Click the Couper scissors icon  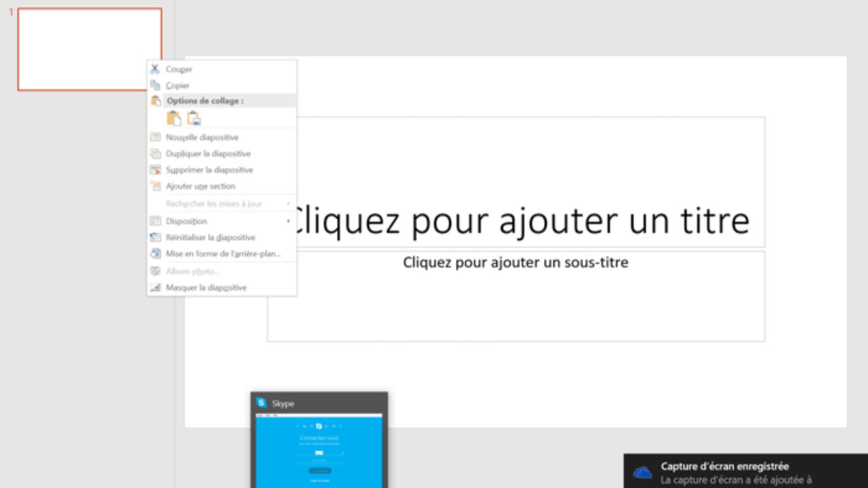155,69
